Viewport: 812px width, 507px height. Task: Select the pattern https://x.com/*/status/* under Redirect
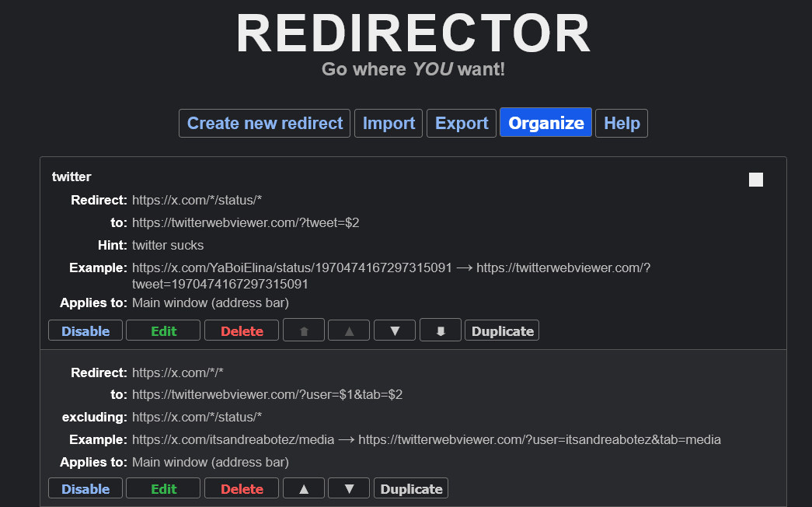pyautogui.click(x=197, y=200)
